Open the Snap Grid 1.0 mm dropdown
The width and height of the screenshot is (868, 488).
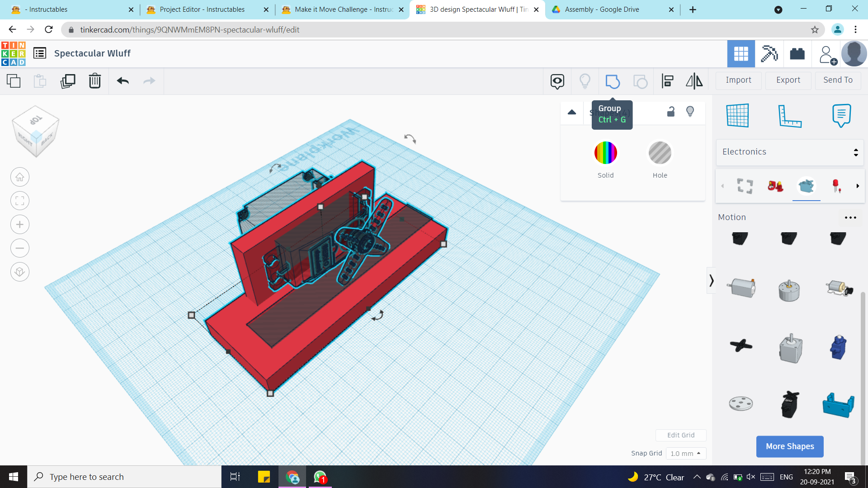click(x=686, y=454)
